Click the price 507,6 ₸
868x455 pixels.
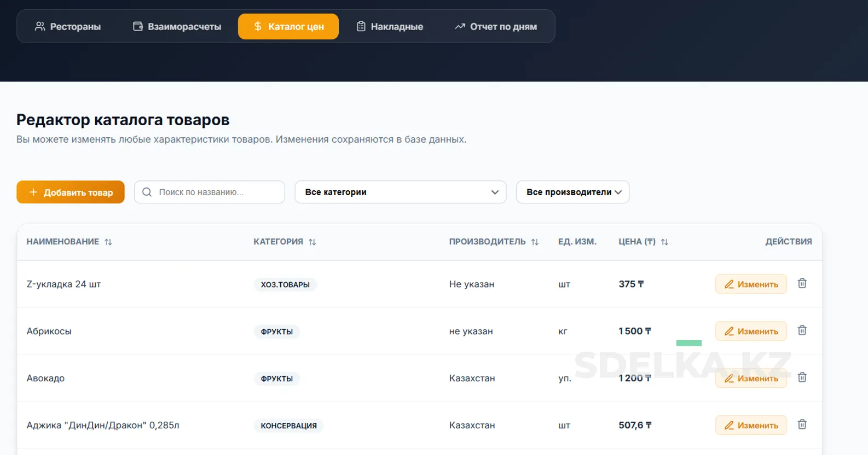point(635,425)
